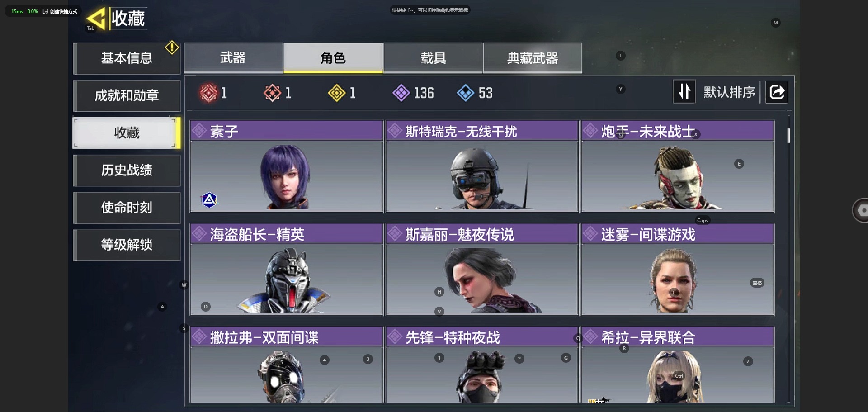Toggle the sort order arrows icon
This screenshot has height=412, width=868.
pyautogui.click(x=684, y=92)
